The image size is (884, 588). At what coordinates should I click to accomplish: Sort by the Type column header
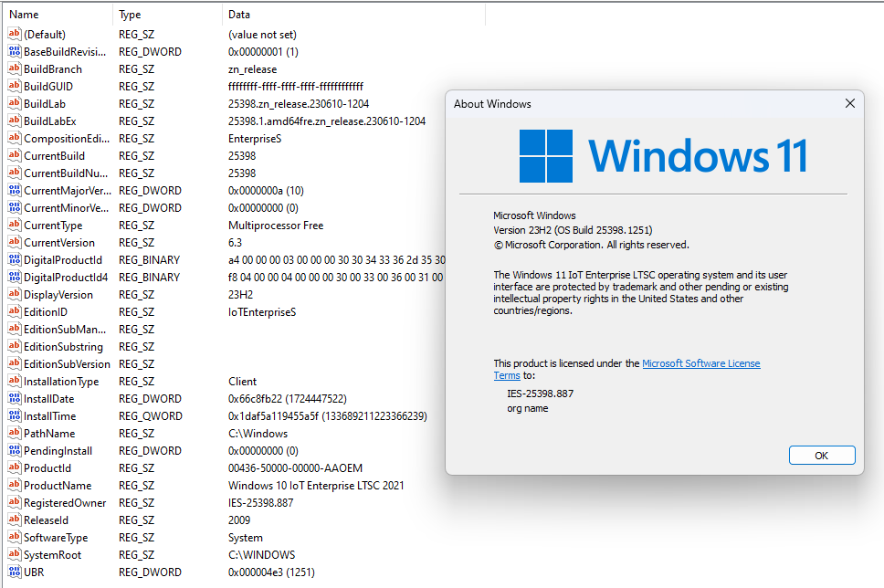click(167, 14)
